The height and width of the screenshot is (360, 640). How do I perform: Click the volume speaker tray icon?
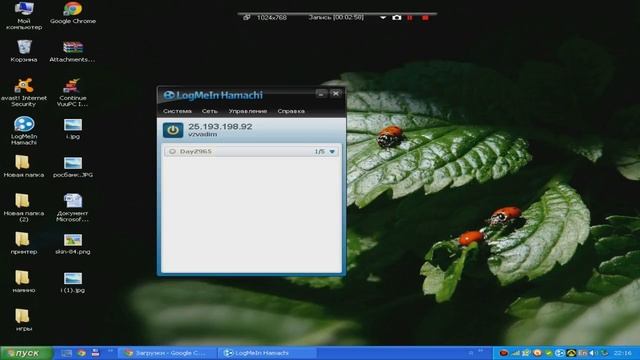coord(593,353)
